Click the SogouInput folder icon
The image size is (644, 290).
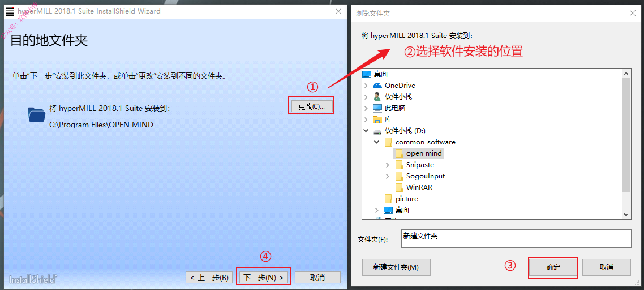coord(399,176)
